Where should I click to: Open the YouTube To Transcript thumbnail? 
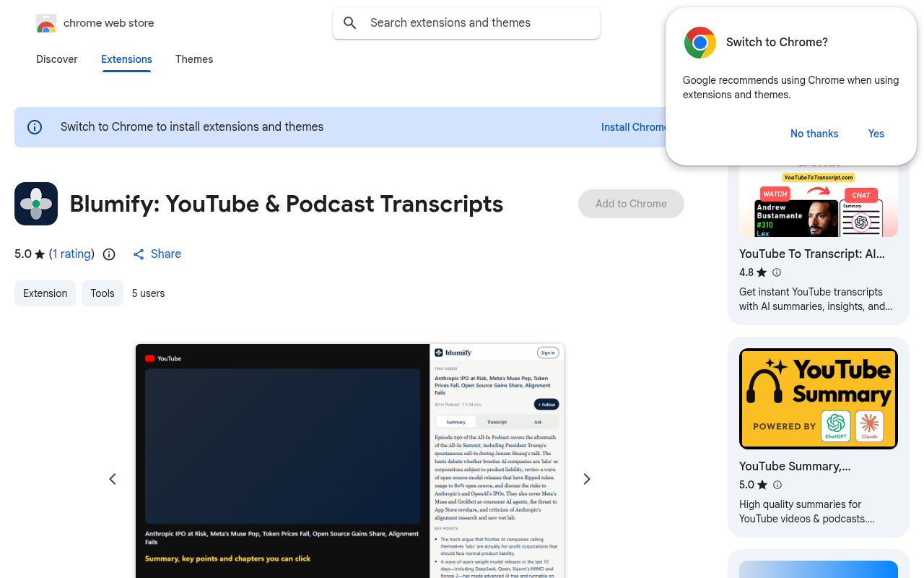pyautogui.click(x=819, y=201)
